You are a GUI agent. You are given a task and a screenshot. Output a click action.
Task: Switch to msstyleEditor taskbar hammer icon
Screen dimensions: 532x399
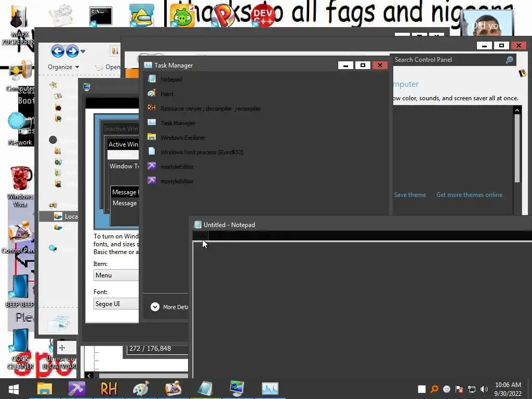(77, 389)
